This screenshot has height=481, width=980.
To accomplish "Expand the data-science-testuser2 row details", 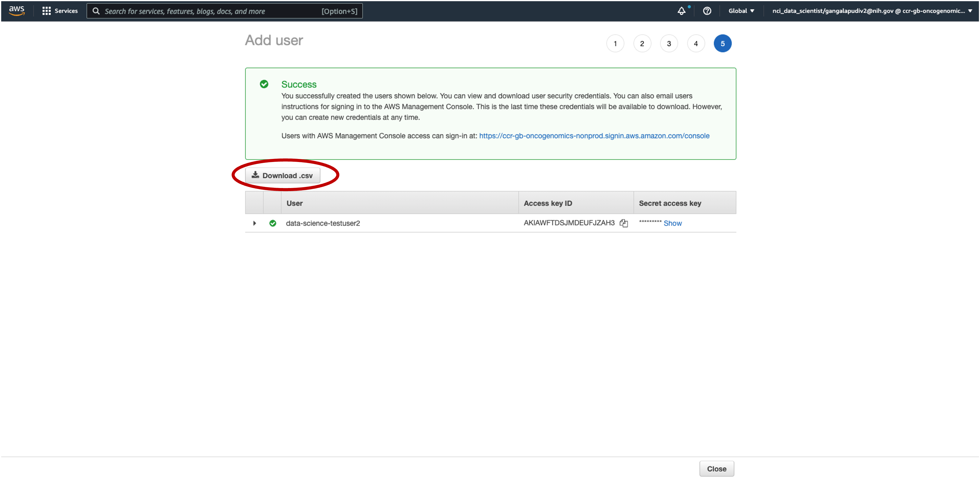I will pos(255,223).
